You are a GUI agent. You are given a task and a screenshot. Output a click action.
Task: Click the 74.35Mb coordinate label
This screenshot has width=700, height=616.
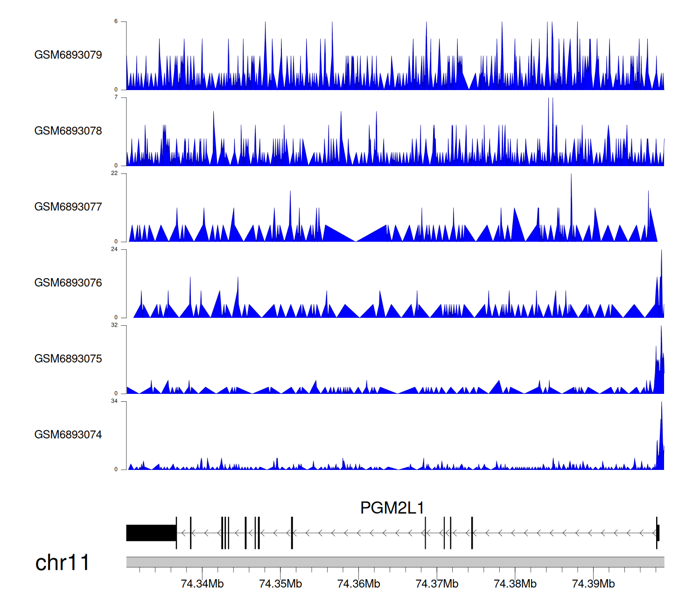280,584
